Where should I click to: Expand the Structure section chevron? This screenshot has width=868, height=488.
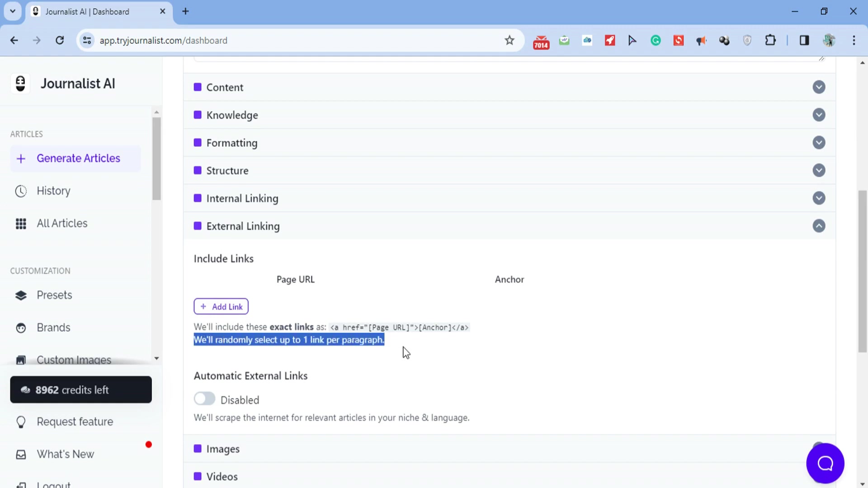[x=819, y=170]
